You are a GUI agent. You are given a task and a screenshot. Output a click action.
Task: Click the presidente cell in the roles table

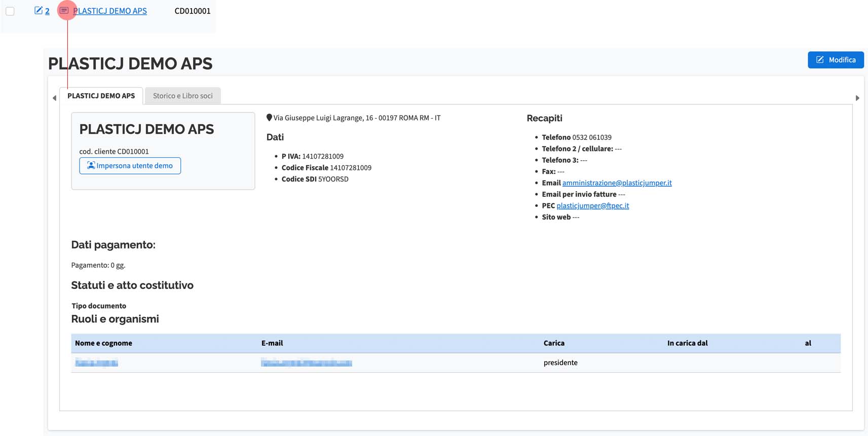pyautogui.click(x=560, y=362)
